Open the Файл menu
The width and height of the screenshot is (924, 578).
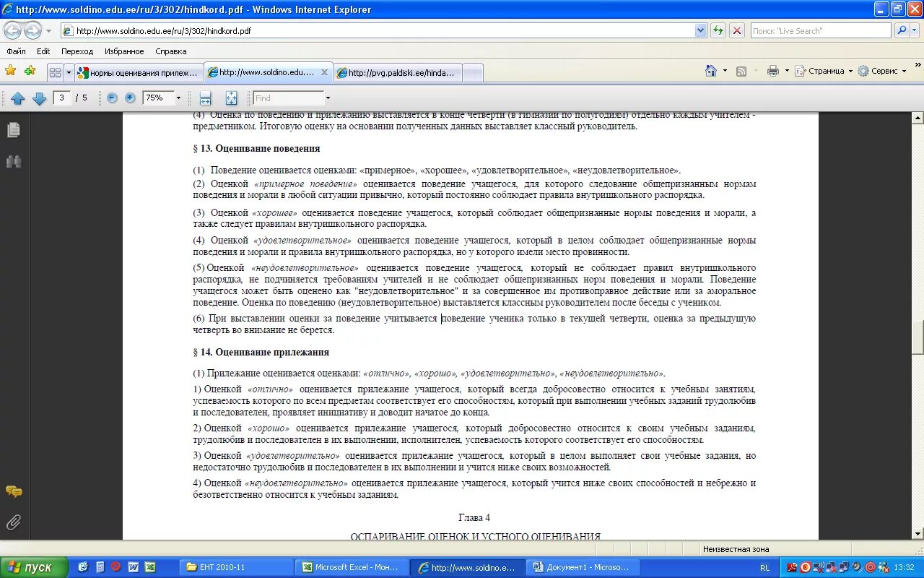16,51
